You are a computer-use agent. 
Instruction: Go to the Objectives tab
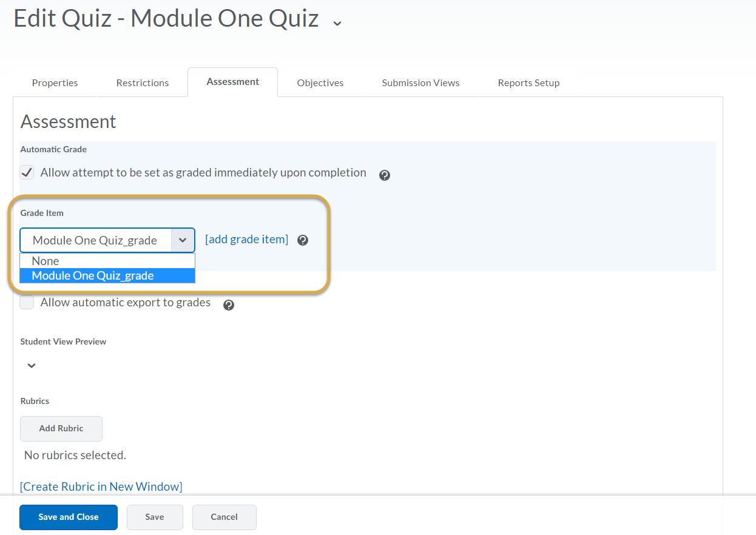320,83
